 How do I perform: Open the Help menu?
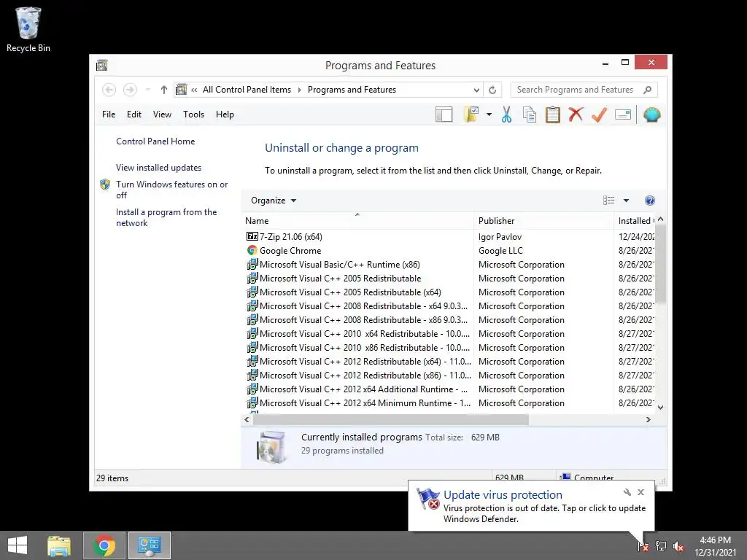[225, 114]
